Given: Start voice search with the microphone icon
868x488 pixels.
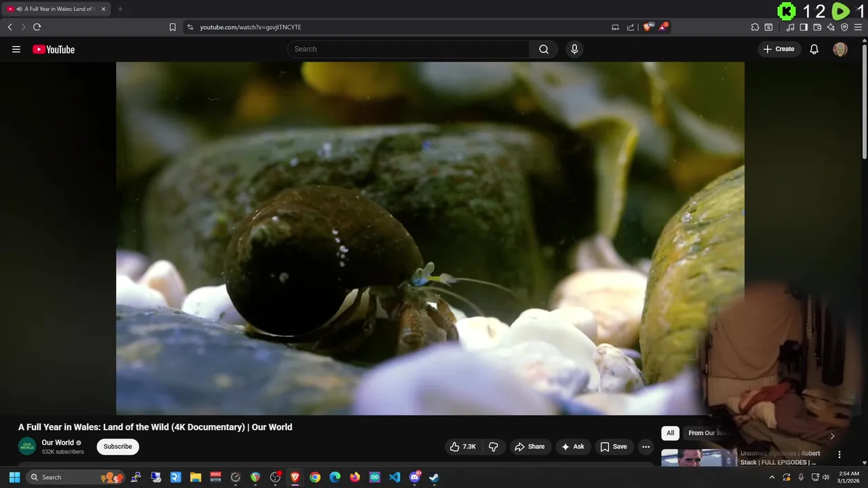Looking at the screenshot, I should point(574,49).
